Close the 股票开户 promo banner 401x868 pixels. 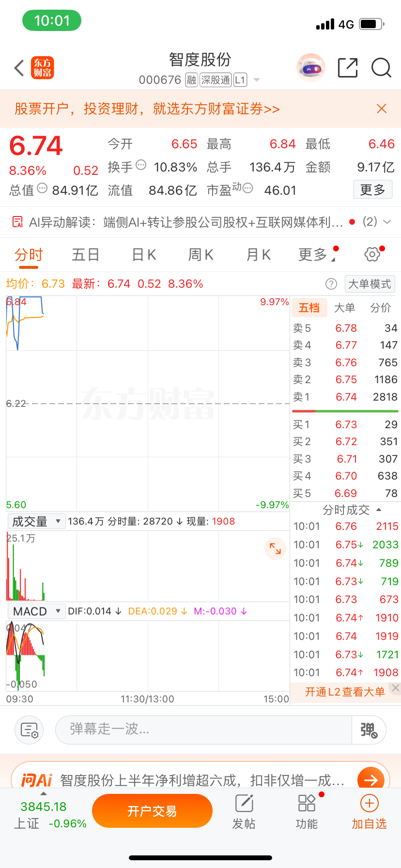[382, 108]
